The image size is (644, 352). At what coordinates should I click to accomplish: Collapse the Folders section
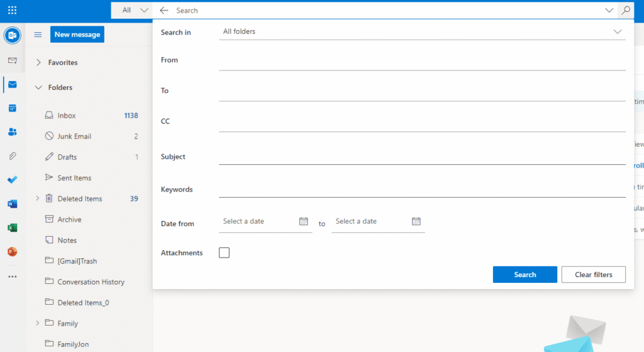click(x=38, y=88)
